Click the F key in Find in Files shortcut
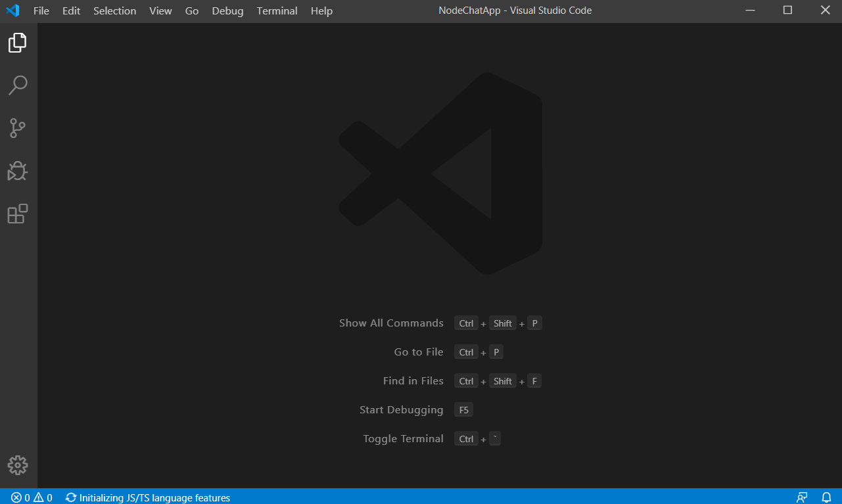Screen dimensions: 842x504 [x=534, y=381]
